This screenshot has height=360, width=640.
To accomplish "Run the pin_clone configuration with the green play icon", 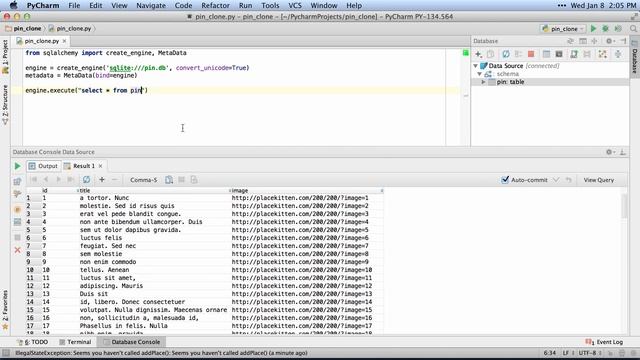I will (x=593, y=29).
